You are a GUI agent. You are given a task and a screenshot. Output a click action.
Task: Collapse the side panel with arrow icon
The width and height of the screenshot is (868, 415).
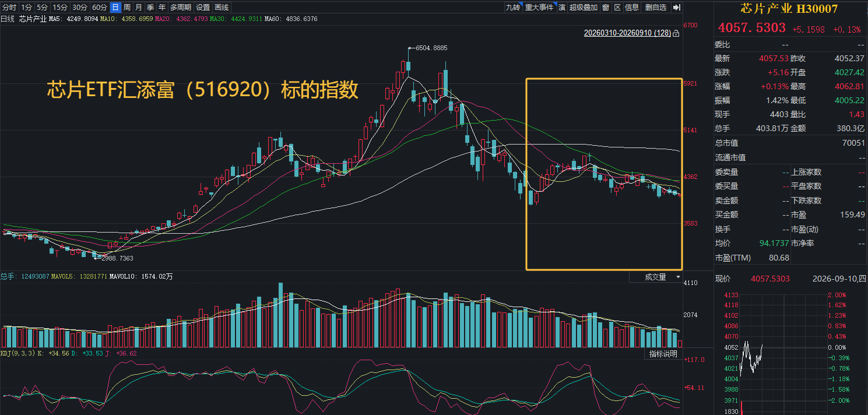point(676,8)
